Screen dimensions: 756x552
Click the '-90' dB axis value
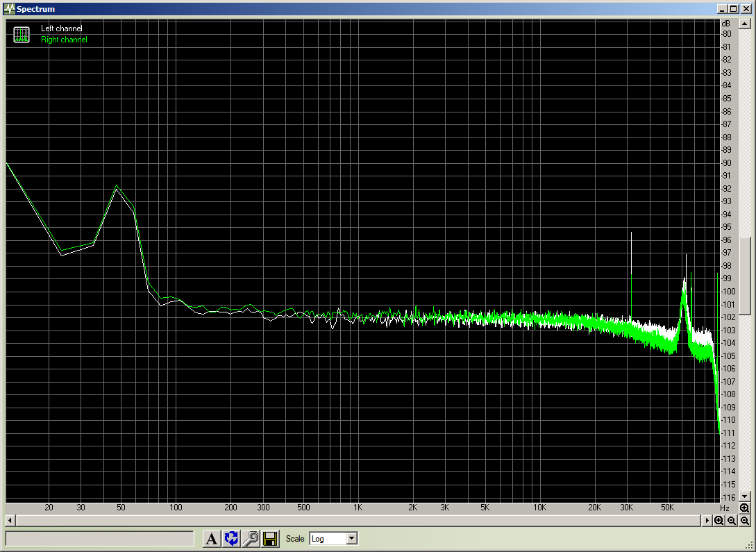tap(726, 163)
